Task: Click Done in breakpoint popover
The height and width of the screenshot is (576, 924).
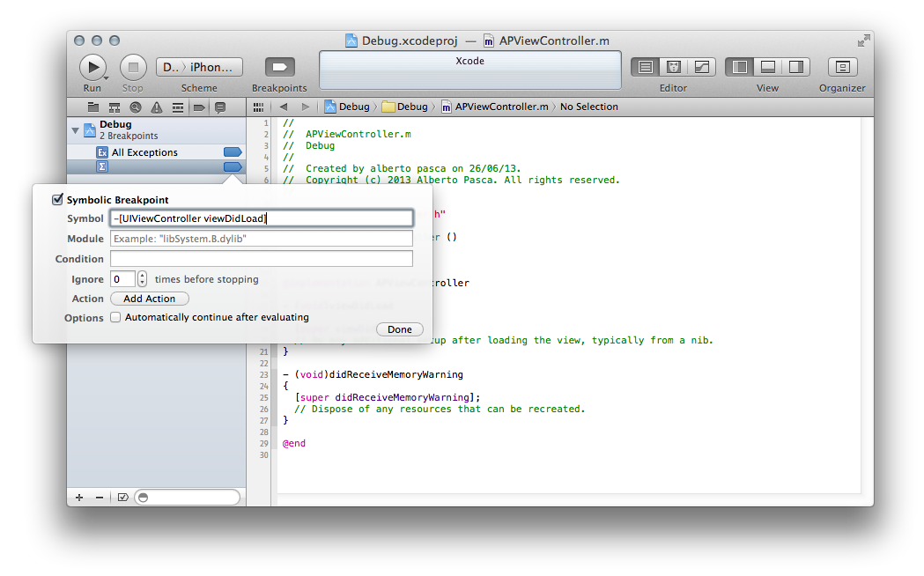Action: coord(400,329)
